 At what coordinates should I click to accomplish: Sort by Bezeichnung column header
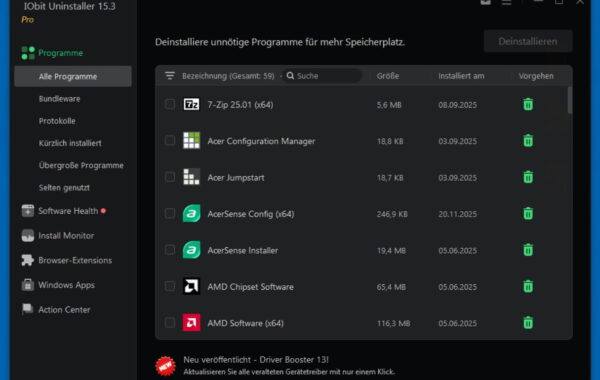point(228,76)
